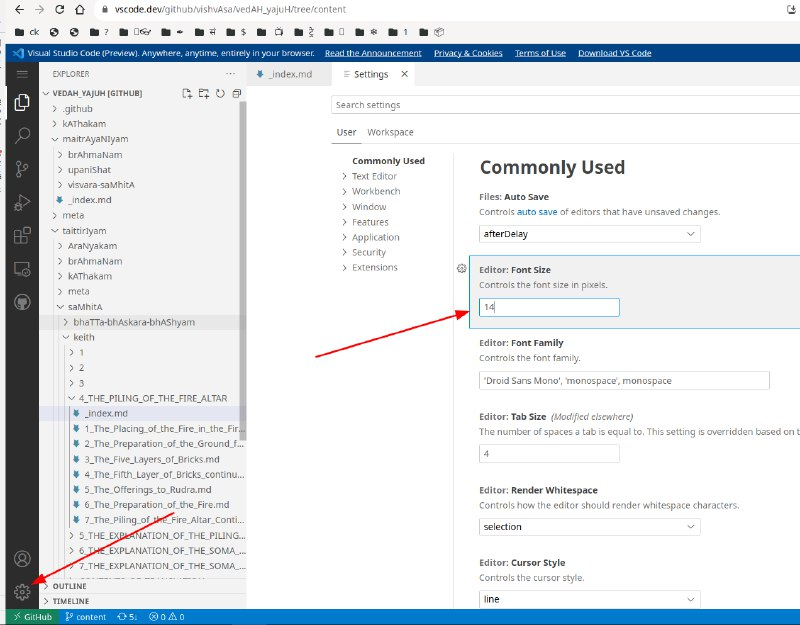Click errors and warnings count in status bar
This screenshot has height=625, width=800.
167,617
